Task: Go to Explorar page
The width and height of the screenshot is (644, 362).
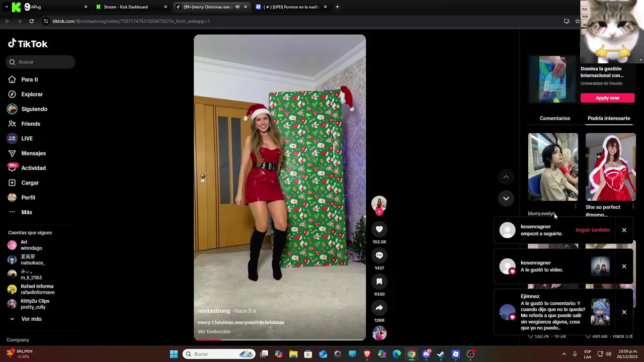Action: point(26,94)
